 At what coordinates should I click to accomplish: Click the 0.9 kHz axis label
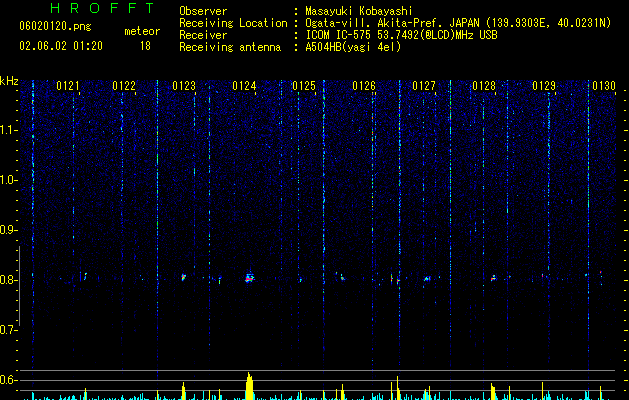pos(8,230)
